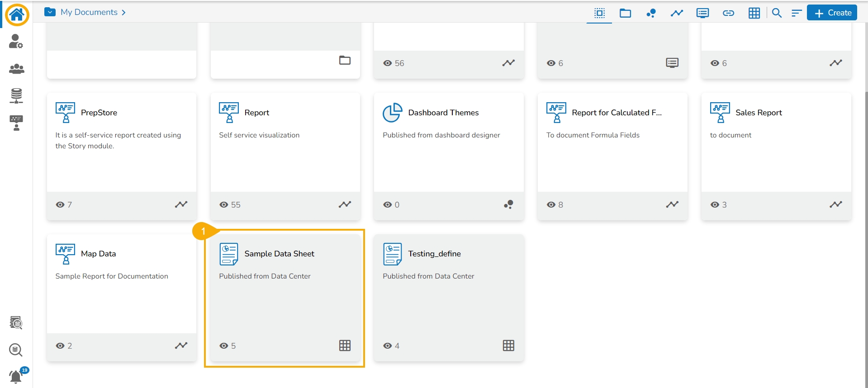
Task: Expand the chevron after My Documents
Action: point(123,13)
